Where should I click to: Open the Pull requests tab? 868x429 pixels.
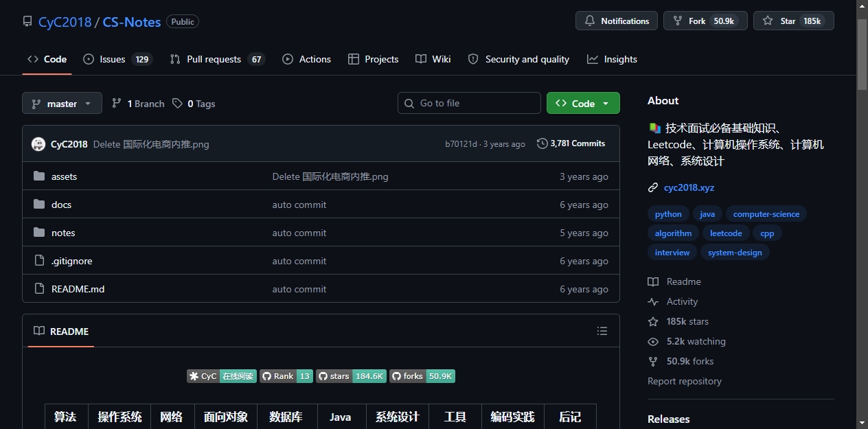pos(217,59)
